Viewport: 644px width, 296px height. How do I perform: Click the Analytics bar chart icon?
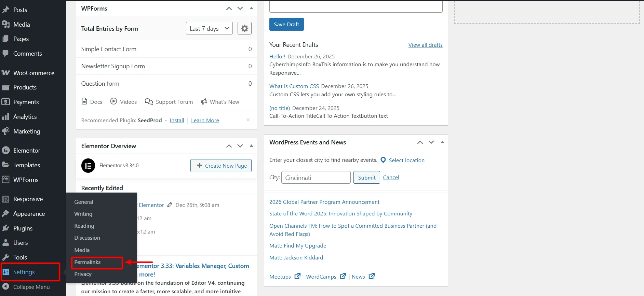point(5,117)
